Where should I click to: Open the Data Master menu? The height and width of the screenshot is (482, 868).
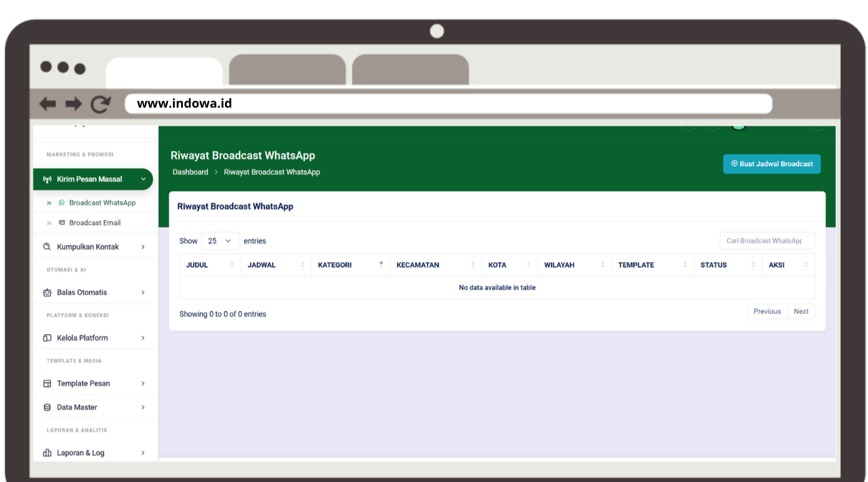click(95, 407)
